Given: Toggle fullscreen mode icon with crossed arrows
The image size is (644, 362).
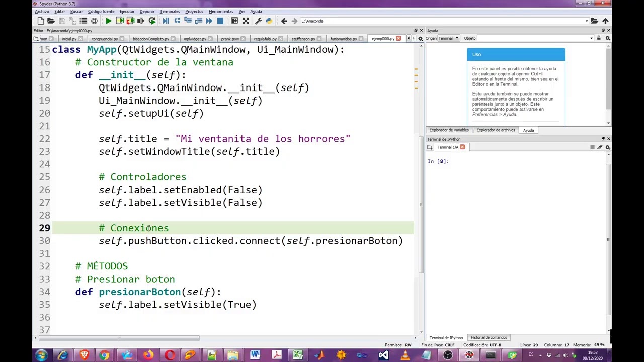Looking at the screenshot, I should (x=246, y=21).
